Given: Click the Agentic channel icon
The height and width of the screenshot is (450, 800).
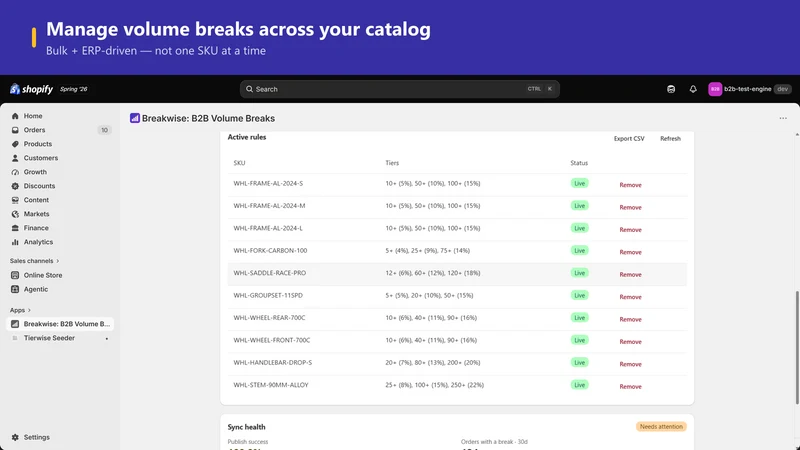Looking at the screenshot, I should point(15,289).
